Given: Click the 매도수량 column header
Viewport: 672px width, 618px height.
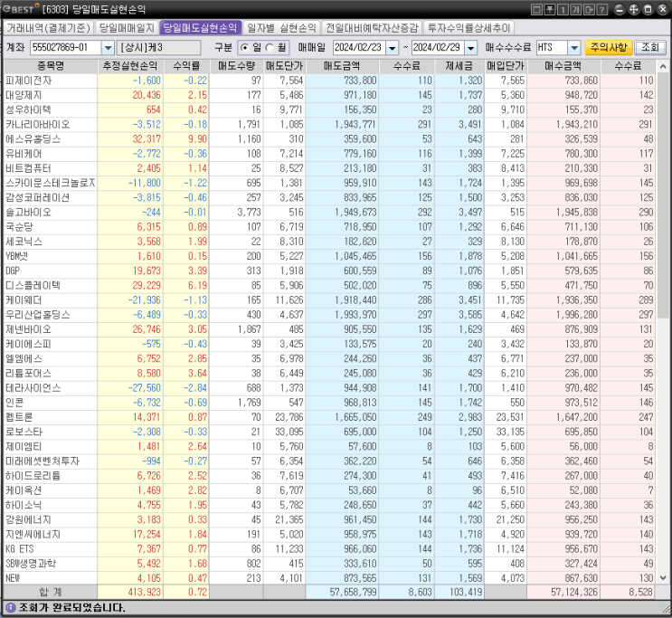Looking at the screenshot, I should click(x=236, y=66).
